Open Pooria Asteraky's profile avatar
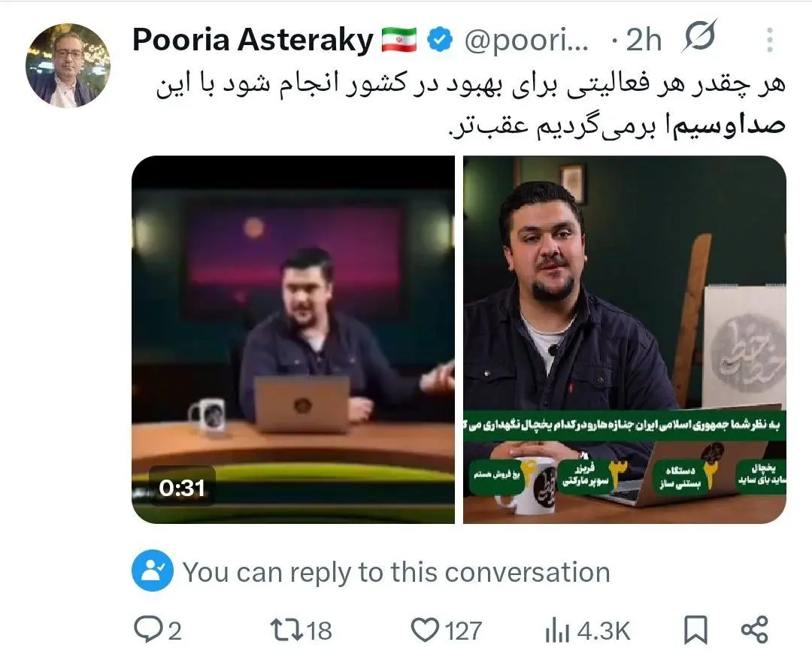 68,65
